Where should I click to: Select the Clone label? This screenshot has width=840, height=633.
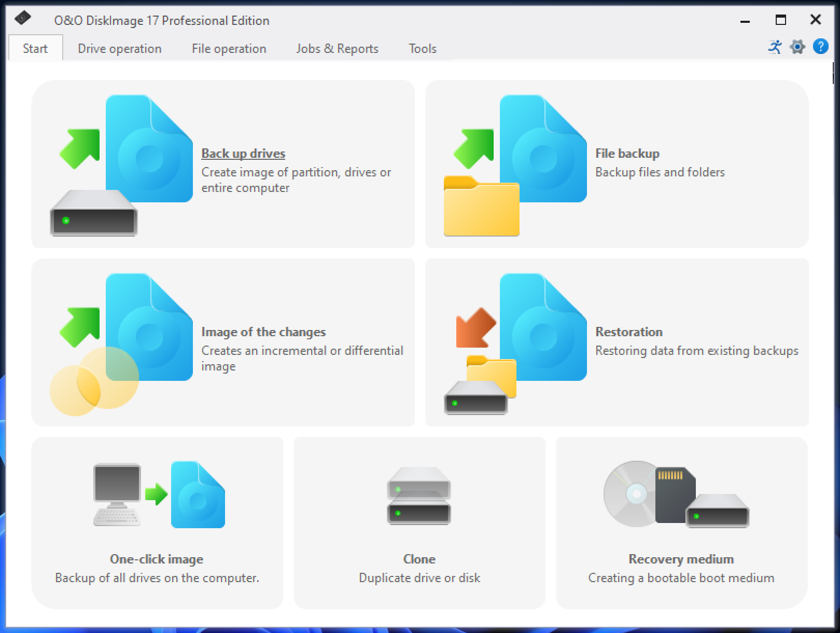[x=419, y=559]
